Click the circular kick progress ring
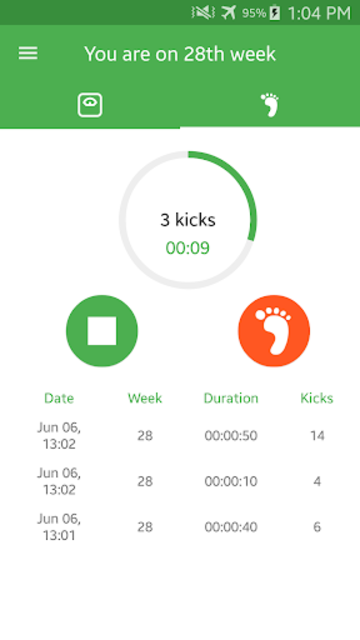This screenshot has width=360, height=640. pos(188,220)
